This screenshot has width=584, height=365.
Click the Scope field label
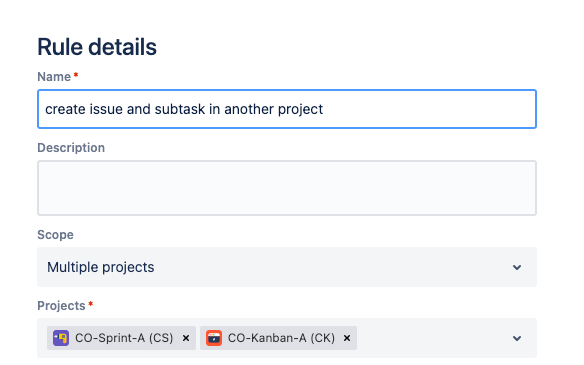55,235
